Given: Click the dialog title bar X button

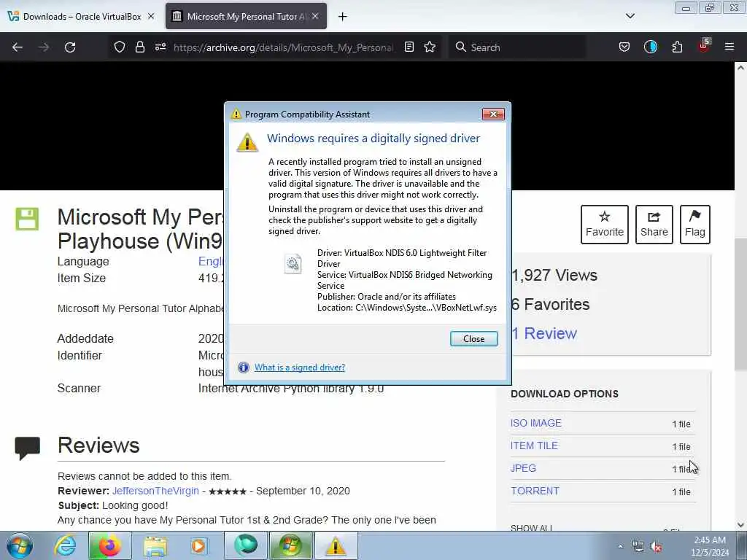Looking at the screenshot, I should coord(493,114).
